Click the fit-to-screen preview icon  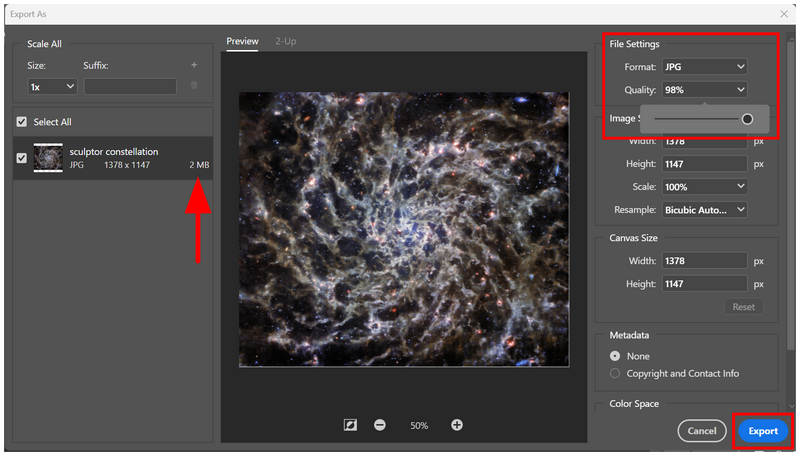[x=351, y=425]
